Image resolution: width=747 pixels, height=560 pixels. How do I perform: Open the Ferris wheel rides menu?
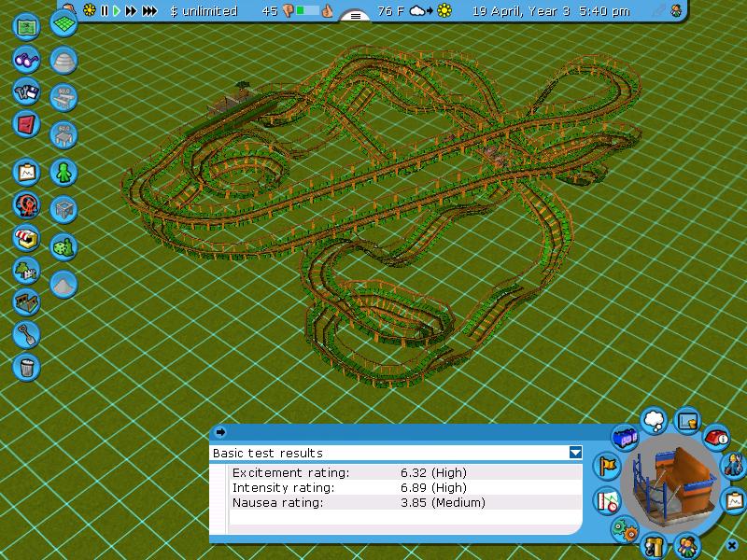tap(26, 205)
